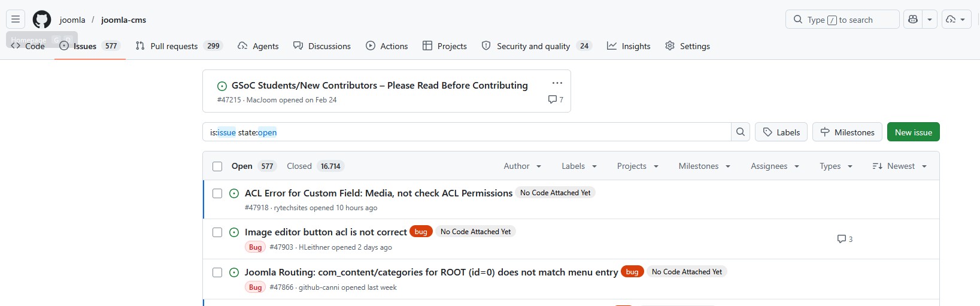Open Image editor button acl issue
Viewport: 980px width, 306px height.
pos(326,232)
